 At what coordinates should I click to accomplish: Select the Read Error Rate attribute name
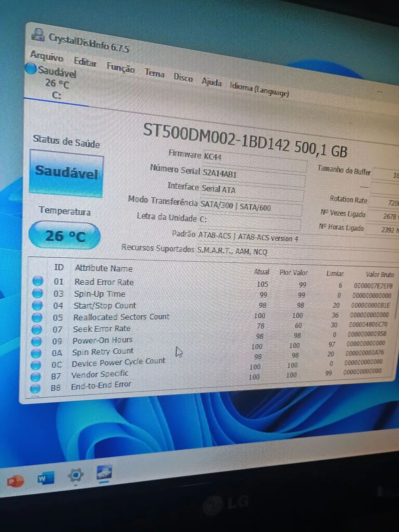(104, 282)
